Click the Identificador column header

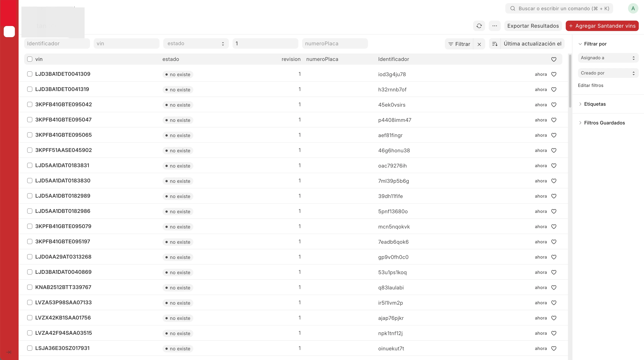[394, 59]
